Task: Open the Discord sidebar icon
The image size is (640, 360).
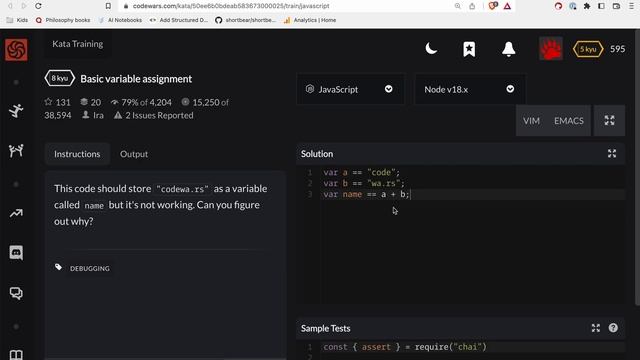Action: 16,253
